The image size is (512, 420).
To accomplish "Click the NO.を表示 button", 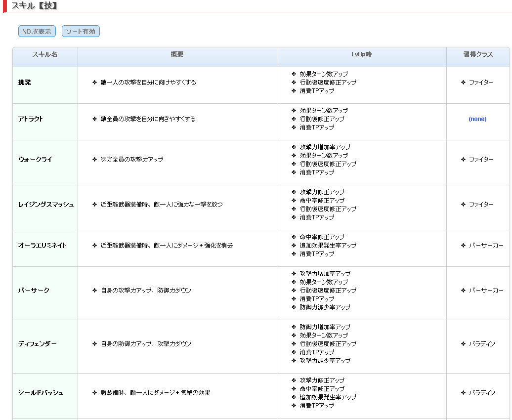I will tap(37, 31).
